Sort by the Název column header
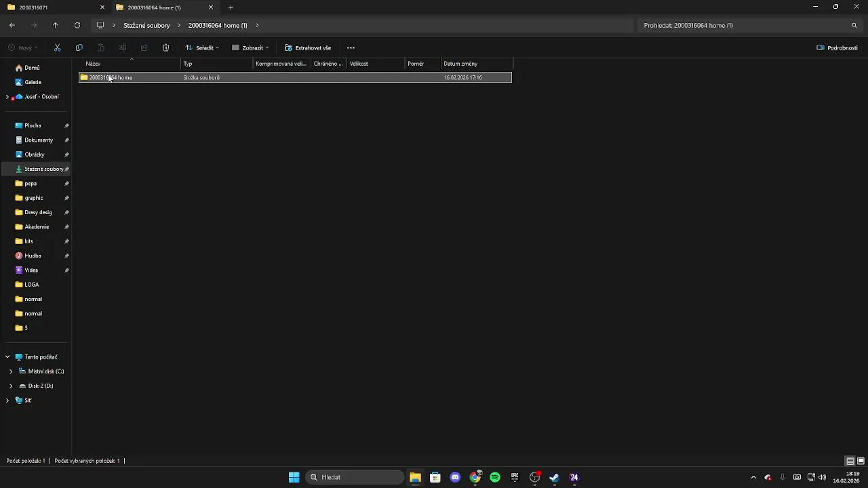 pyautogui.click(x=129, y=64)
